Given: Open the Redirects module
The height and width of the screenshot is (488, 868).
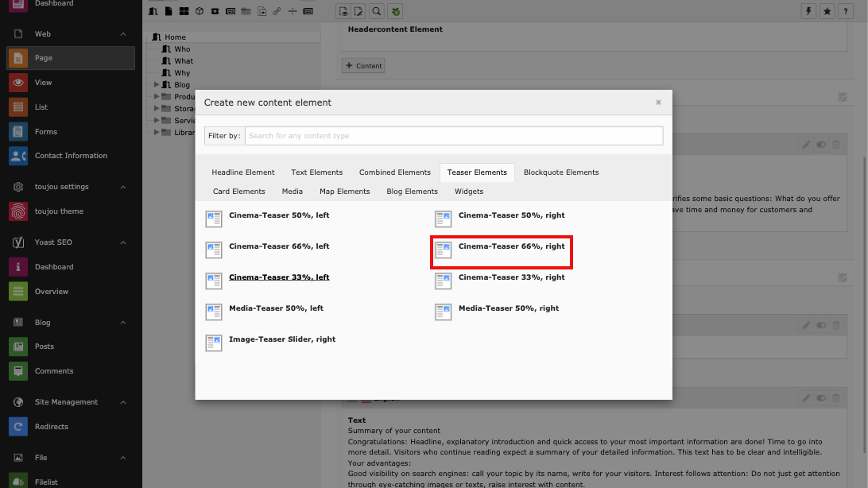Looking at the screenshot, I should [51, 427].
